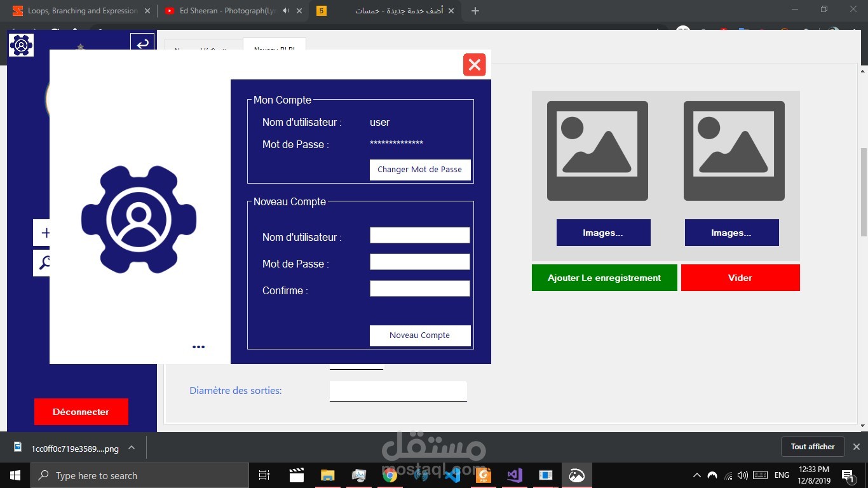Click the large gear-and-user profile avatar
Viewport: 868px width, 488px height.
tap(139, 219)
